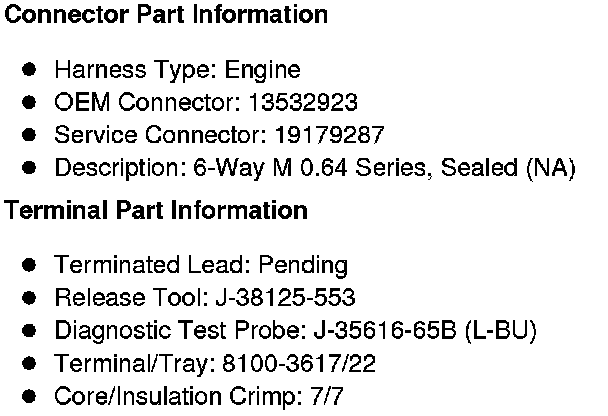Click the Terminated Lead: Pending line
The width and height of the screenshot is (608, 416).
(201, 266)
